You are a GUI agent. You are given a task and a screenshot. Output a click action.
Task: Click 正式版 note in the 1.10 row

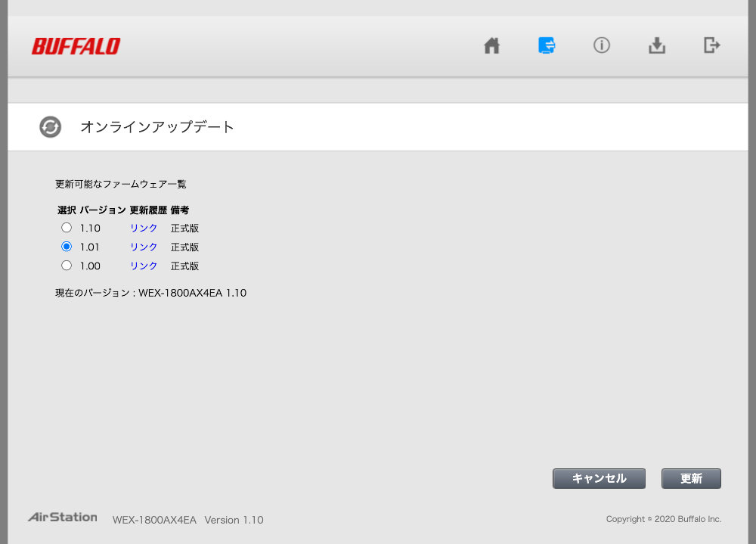184,228
